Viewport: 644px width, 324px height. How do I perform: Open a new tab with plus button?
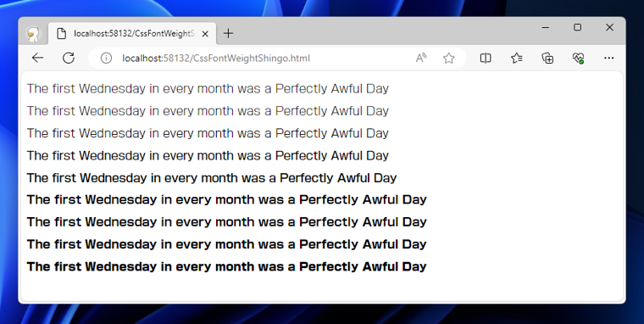tap(228, 33)
